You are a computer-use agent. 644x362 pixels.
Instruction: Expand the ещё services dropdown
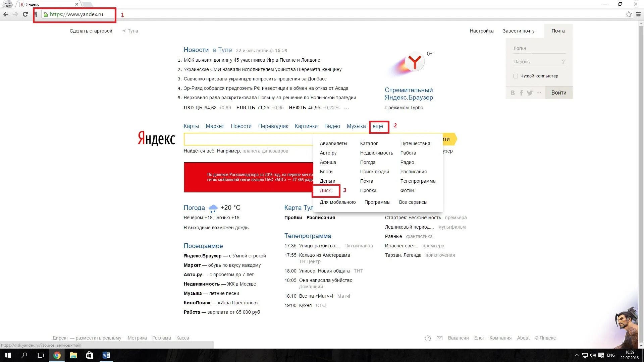pos(378,126)
